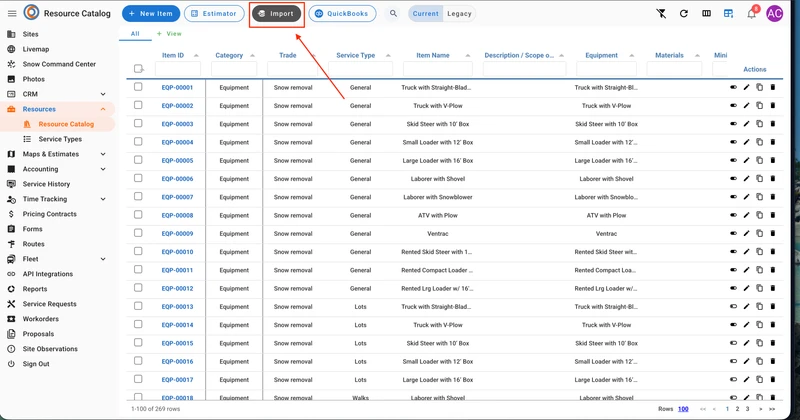Sort by the Item ID column arrow

(x=196, y=55)
